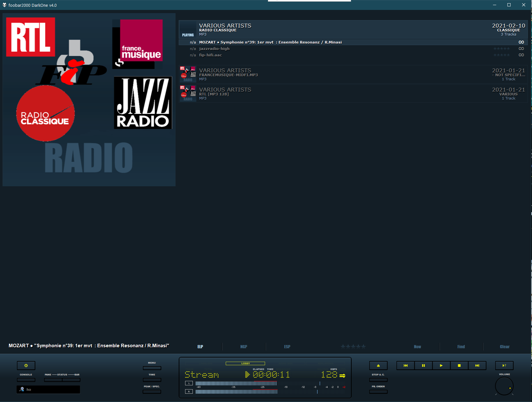Image resolution: width=532 pixels, height=402 pixels.
Task: Click the Play button
Action: (x=441, y=366)
